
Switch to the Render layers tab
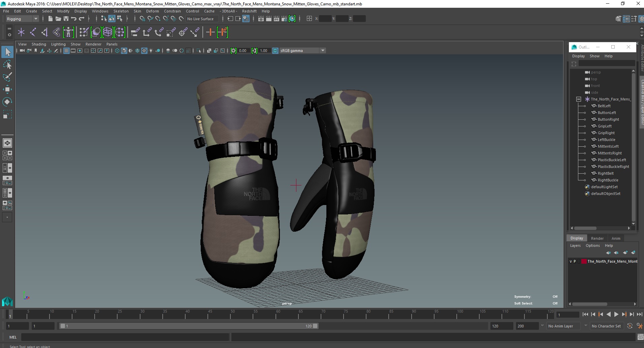(597, 238)
